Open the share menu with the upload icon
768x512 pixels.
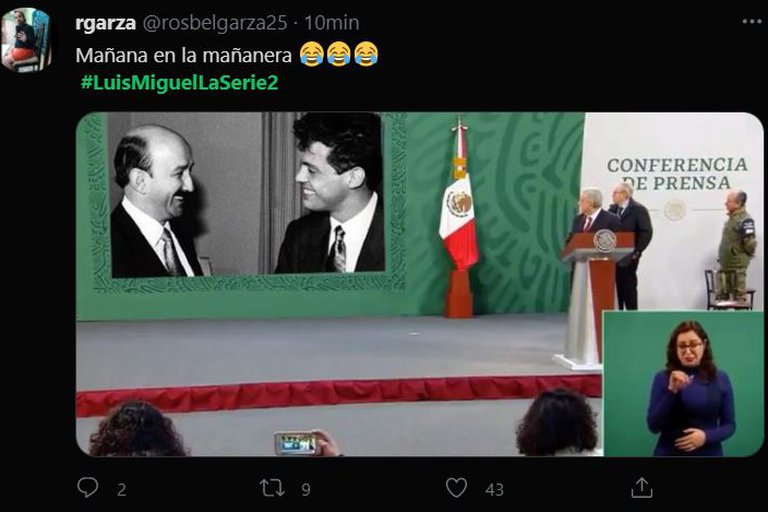pos(641,488)
